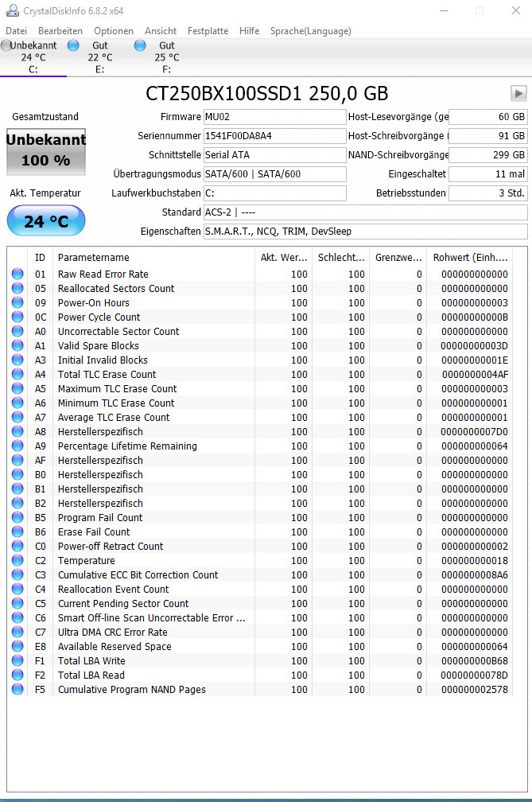This screenshot has width=532, height=802.
Task: Open the Festplatte menu
Action: (x=208, y=31)
